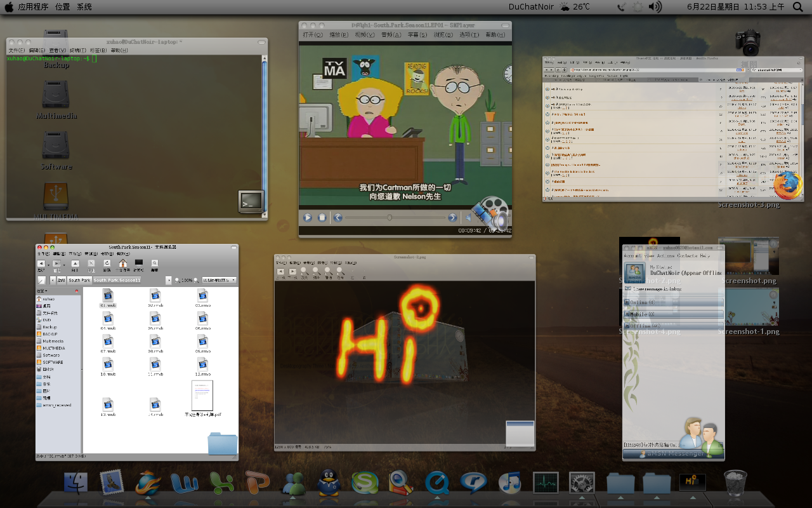
Task: Click Spotlight search icon in top panel
Action: click(x=798, y=7)
